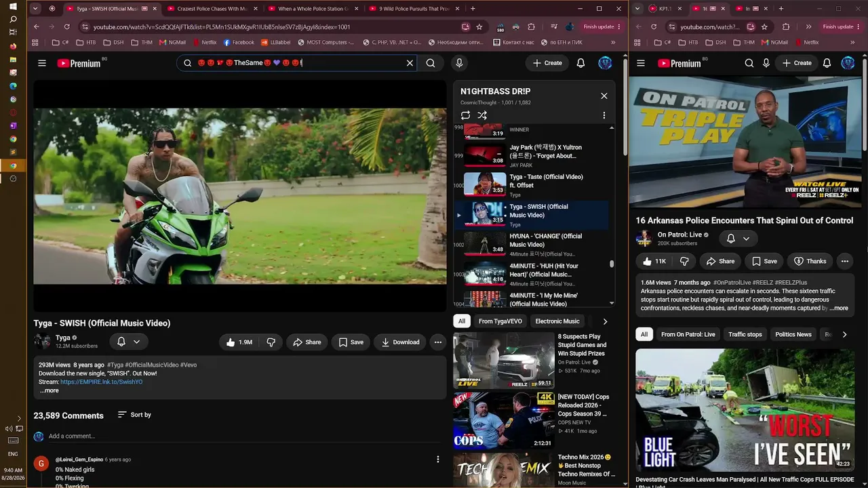Open notification dropdown for On Patrol: Live channel
Screen dimensions: 868x488
click(x=738, y=239)
